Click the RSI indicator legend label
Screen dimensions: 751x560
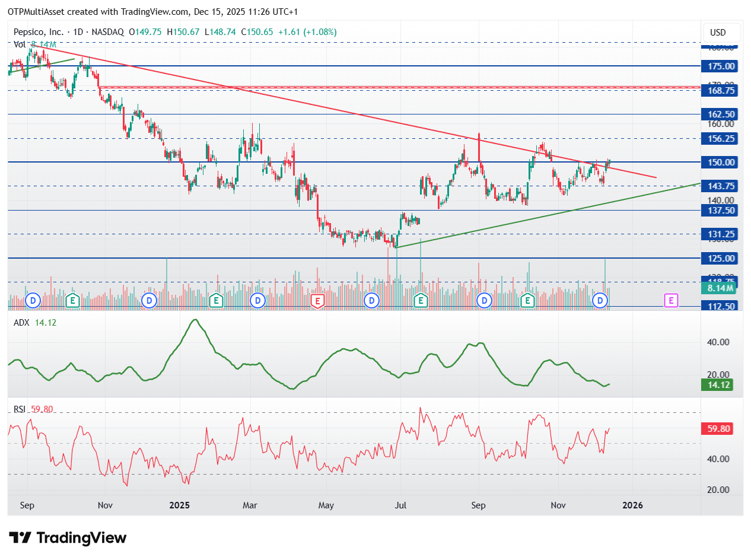(x=20, y=408)
